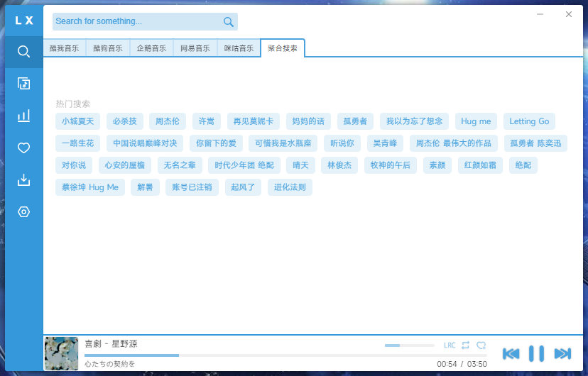Click the Letting Go search tag
Screen dimensions: 588x376
(x=529, y=121)
